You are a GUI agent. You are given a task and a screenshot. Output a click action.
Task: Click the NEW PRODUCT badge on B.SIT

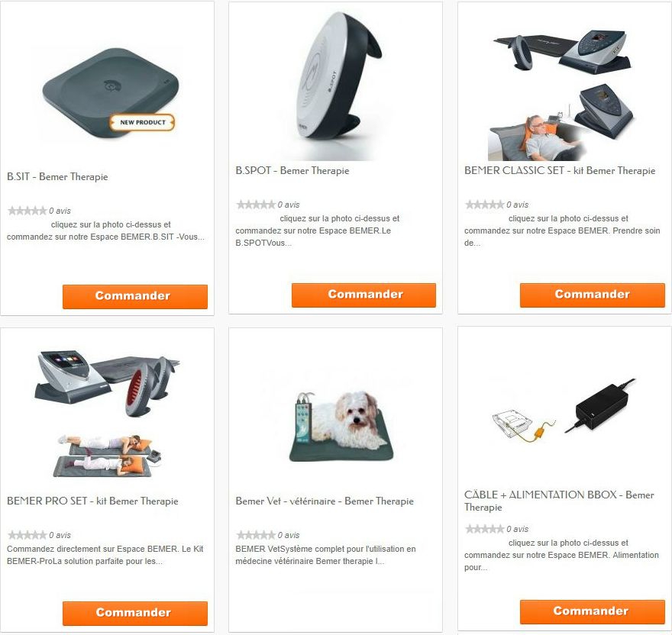142,123
